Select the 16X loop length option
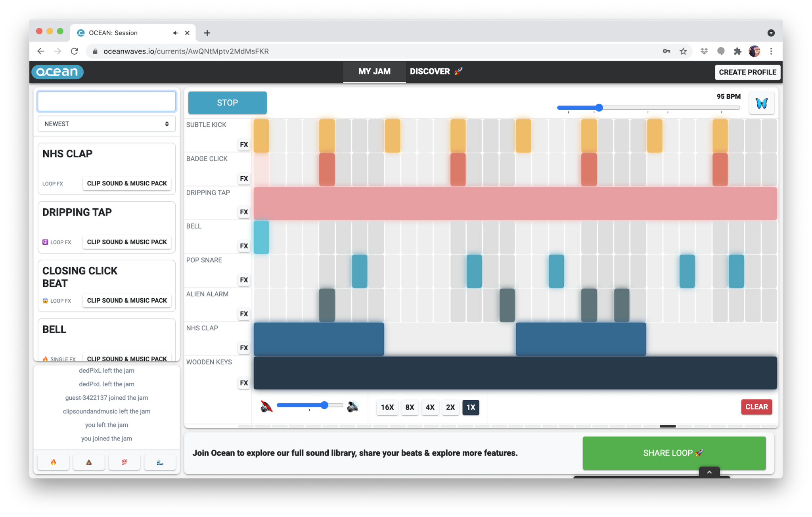This screenshot has width=812, height=517. click(387, 407)
